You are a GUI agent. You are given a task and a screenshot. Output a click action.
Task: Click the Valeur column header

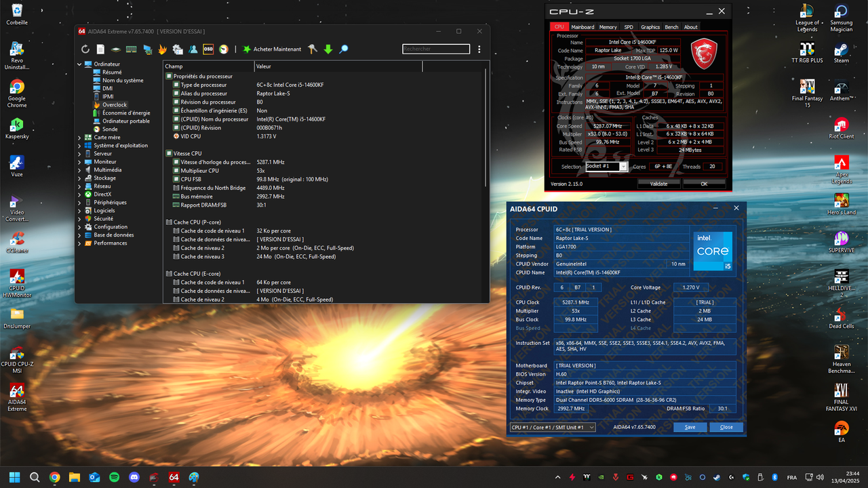pos(338,66)
